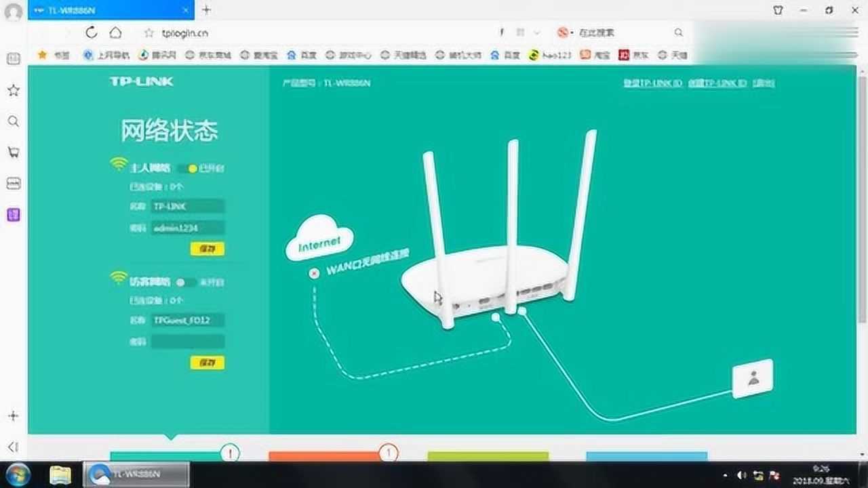This screenshot has height=488, width=868.
Task: Close the TL-WR886N browser tab
Action: (x=185, y=10)
